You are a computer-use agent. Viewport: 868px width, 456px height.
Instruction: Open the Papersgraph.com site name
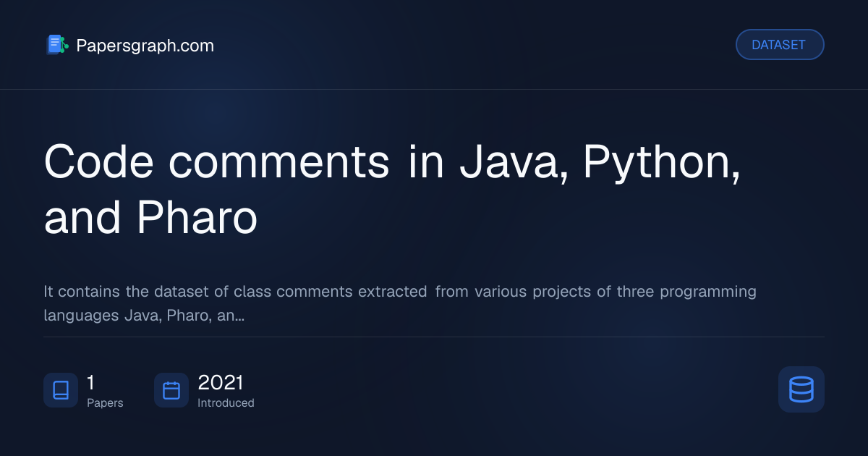(145, 46)
